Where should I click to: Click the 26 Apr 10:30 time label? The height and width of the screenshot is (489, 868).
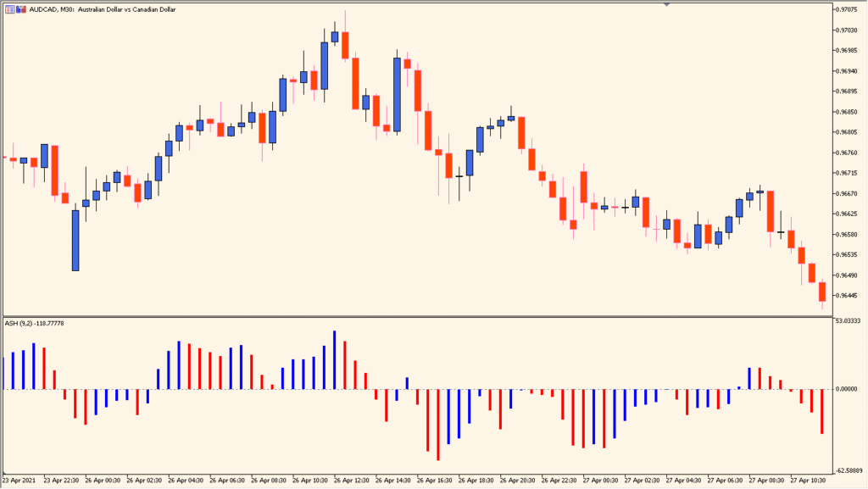(x=310, y=481)
